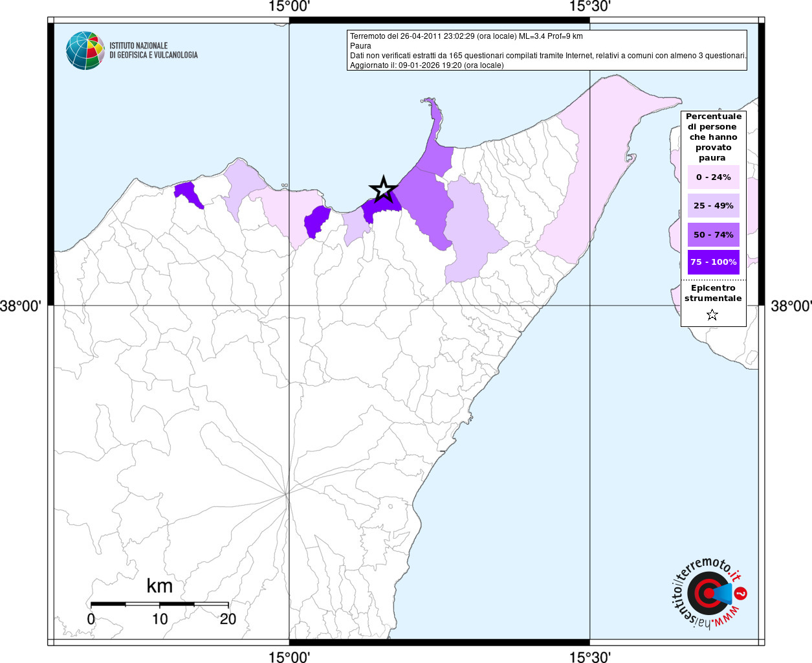Select the 50 - 74% legend swatch

714,234
